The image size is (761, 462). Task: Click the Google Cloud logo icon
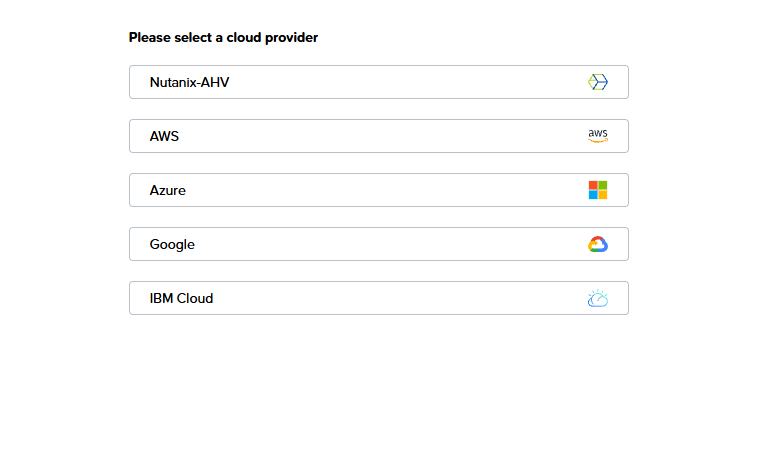598,244
